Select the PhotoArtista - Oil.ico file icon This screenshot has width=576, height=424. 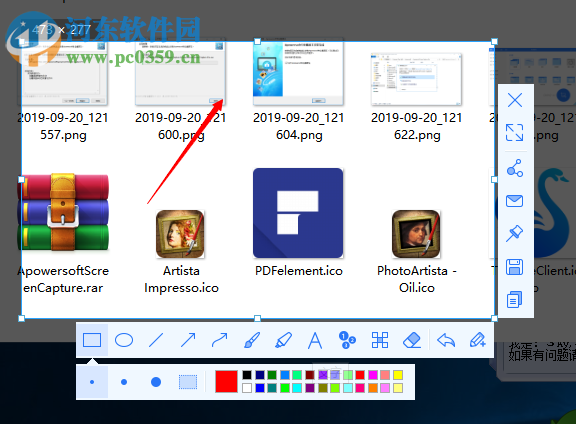point(416,234)
